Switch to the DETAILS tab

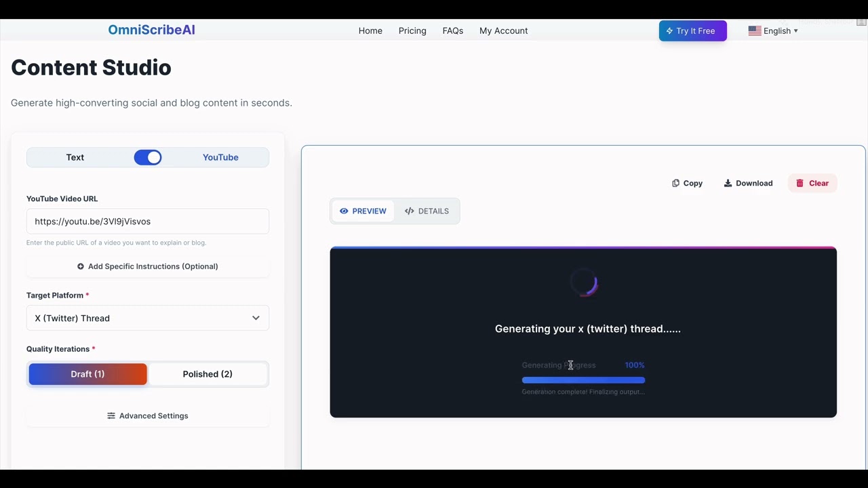tap(427, 211)
